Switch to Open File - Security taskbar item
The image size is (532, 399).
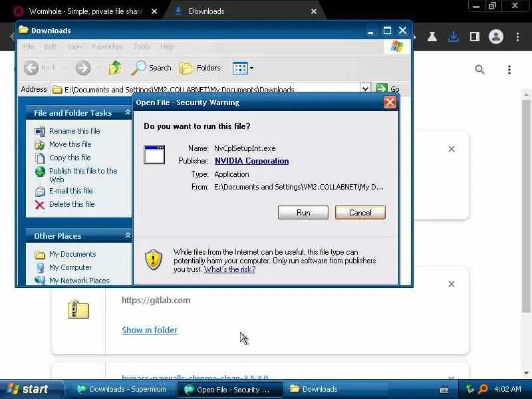[229, 390]
